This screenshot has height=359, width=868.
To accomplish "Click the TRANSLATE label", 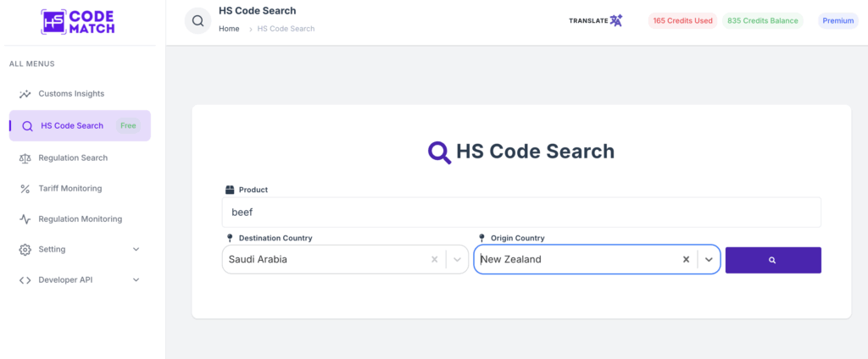I will (x=588, y=21).
